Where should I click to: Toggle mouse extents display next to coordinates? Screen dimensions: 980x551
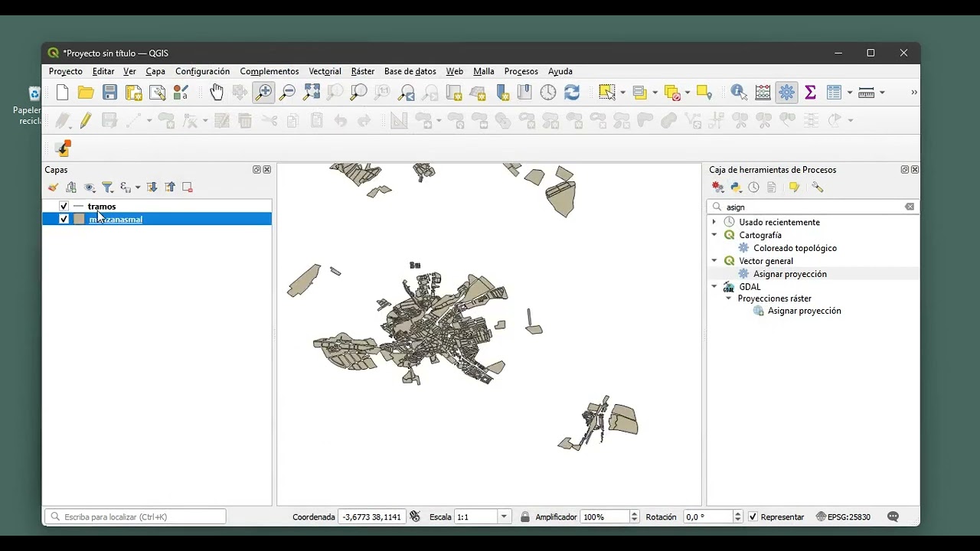pos(415,517)
